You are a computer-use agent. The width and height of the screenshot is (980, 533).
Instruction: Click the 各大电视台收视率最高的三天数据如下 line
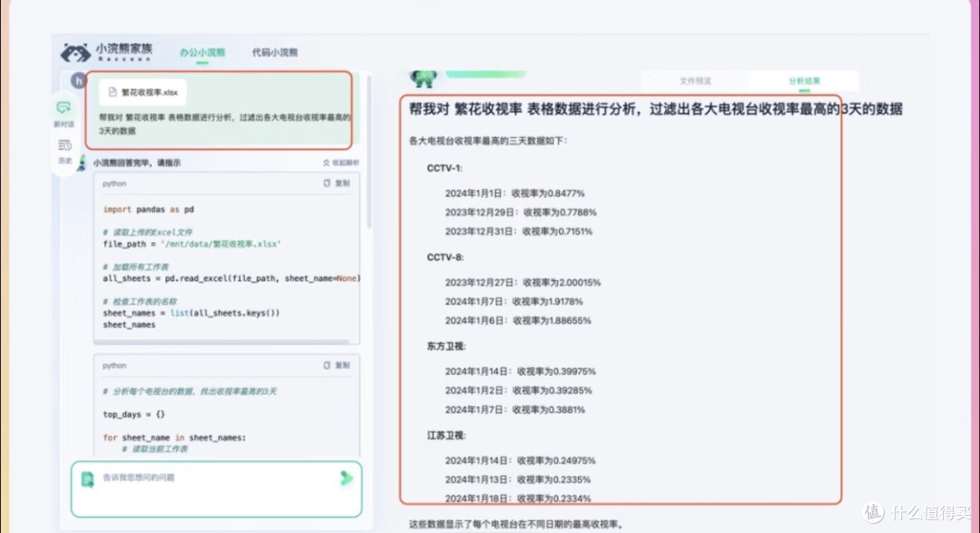[x=488, y=141]
